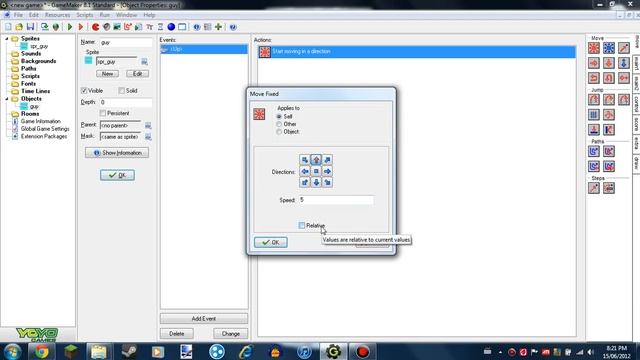This screenshot has height=360, width=640.
Task: Click the object Name field
Action: tap(126, 42)
